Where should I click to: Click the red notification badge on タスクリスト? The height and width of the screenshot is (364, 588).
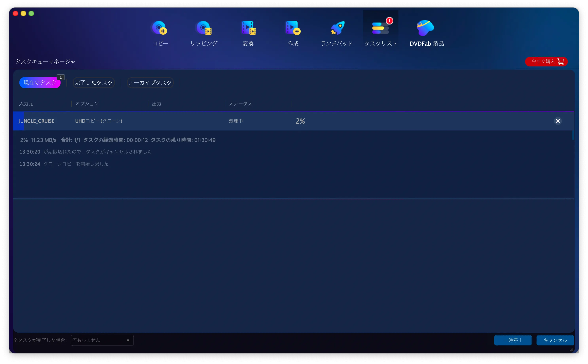(x=389, y=21)
